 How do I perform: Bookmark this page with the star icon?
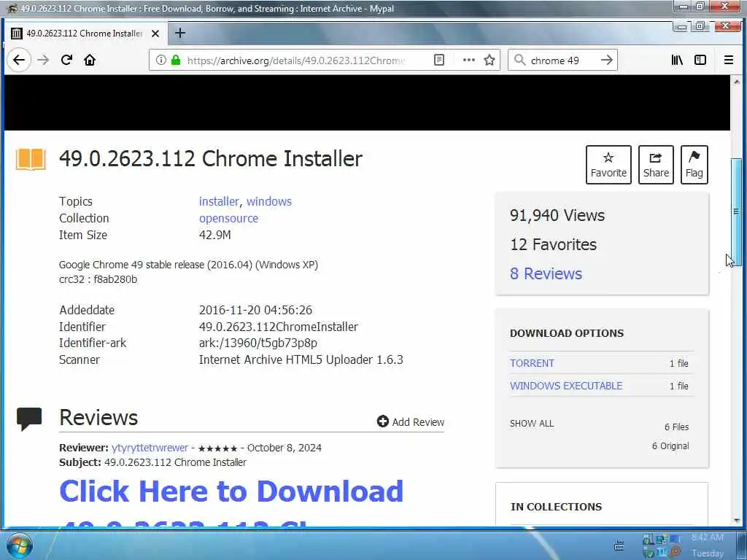coord(489,60)
